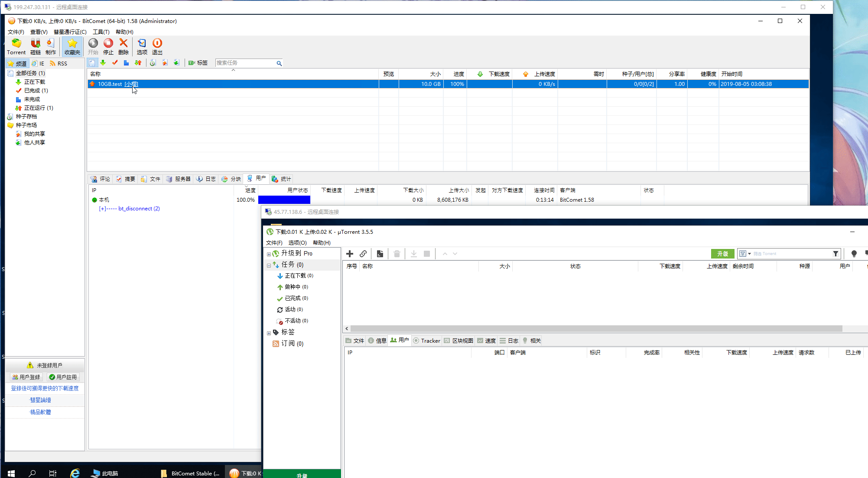This screenshot has width=868, height=478.
Task: Filter downloading tasks with green arrow icon
Action: click(x=103, y=63)
